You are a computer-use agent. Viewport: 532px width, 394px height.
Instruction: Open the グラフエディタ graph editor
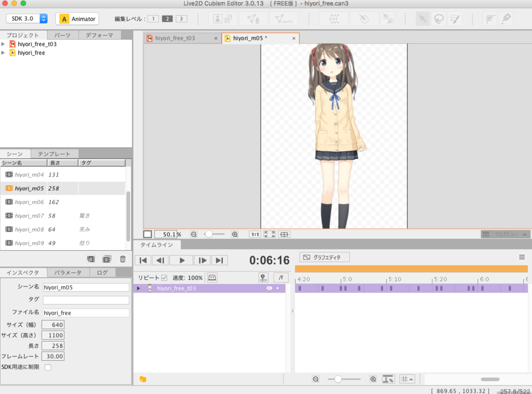tap(324, 257)
